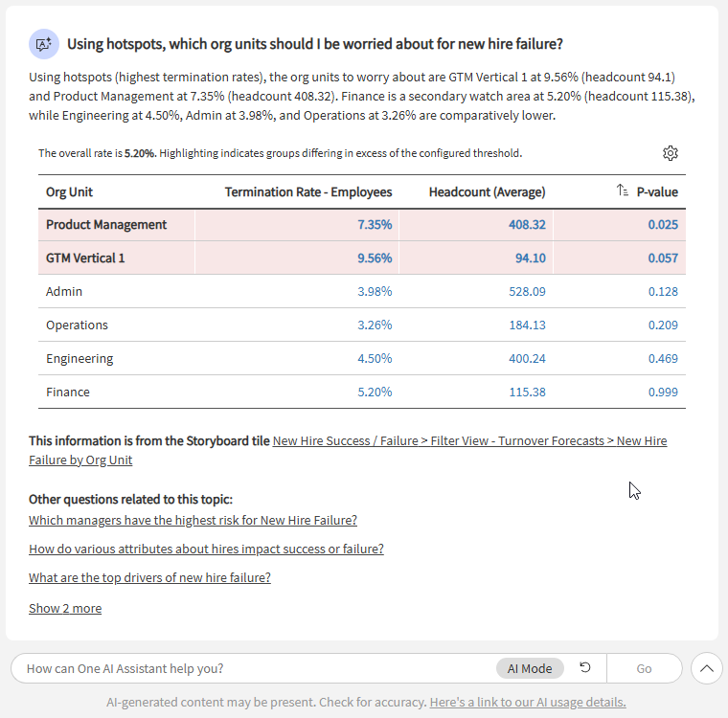728x718 pixels.
Task: Toggle the AI Mode button
Action: 530,668
